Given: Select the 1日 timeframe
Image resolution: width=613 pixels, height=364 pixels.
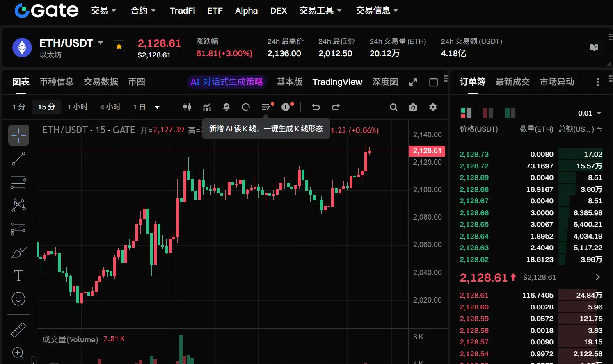Looking at the screenshot, I should [x=140, y=107].
